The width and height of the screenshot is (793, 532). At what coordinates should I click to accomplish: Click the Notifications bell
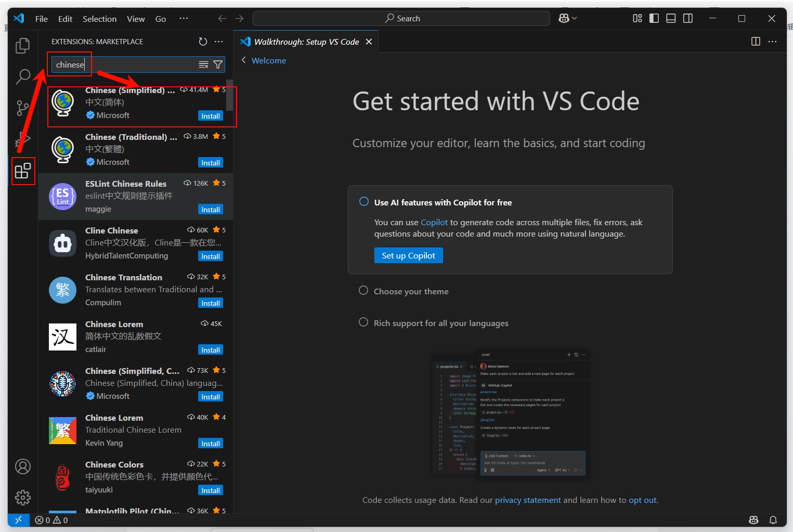click(773, 520)
